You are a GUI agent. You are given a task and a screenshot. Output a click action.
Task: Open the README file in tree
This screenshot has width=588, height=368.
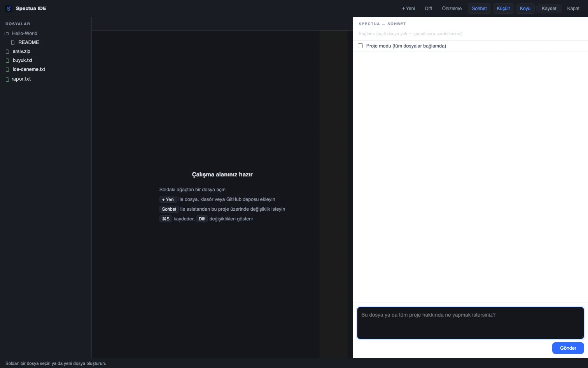(x=29, y=42)
